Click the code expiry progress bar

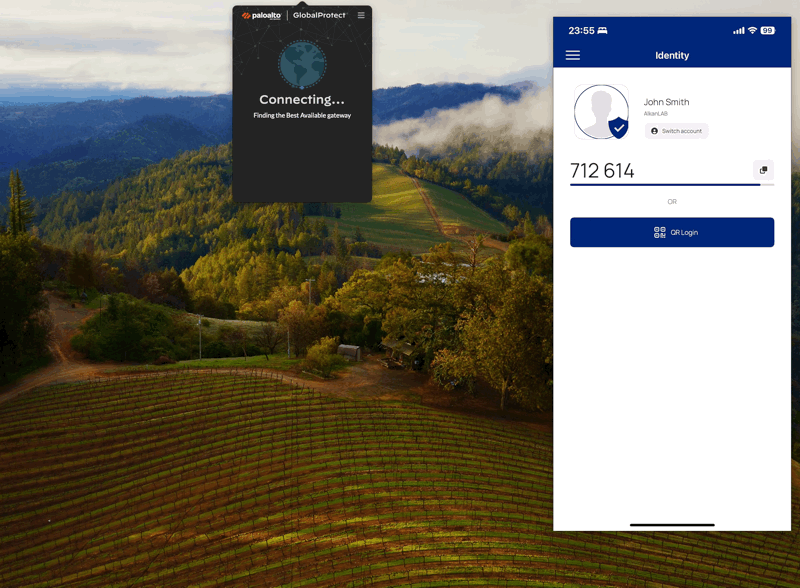click(671, 184)
